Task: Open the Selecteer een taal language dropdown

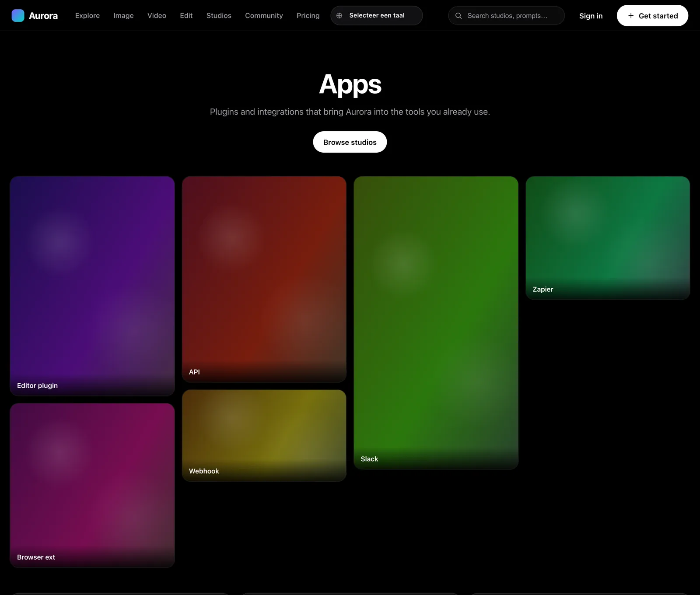Action: point(377,16)
